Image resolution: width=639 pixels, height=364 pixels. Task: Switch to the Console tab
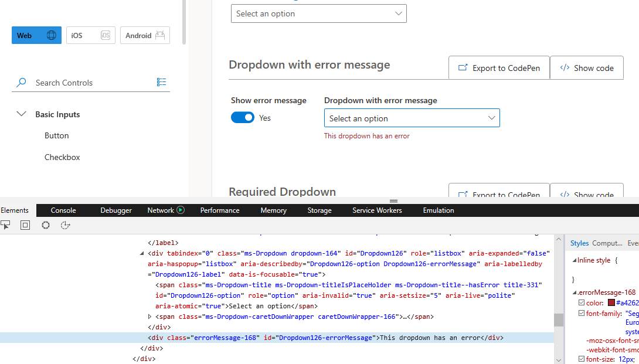(63, 210)
